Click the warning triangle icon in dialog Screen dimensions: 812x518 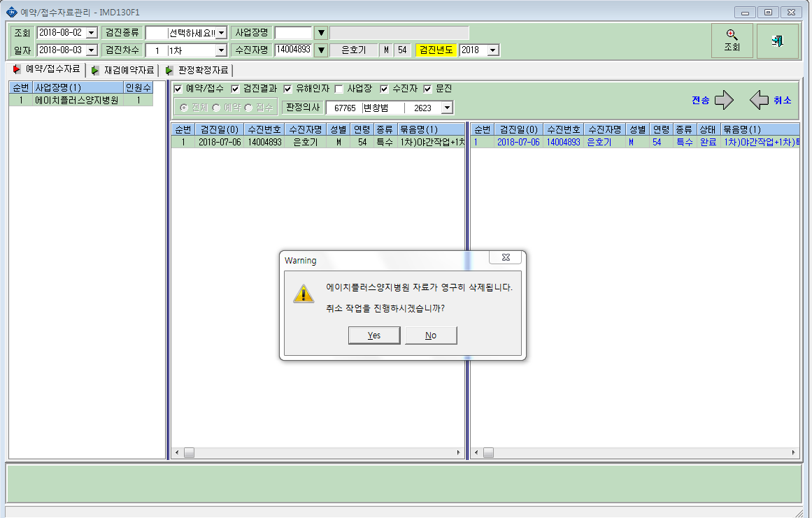pos(304,294)
